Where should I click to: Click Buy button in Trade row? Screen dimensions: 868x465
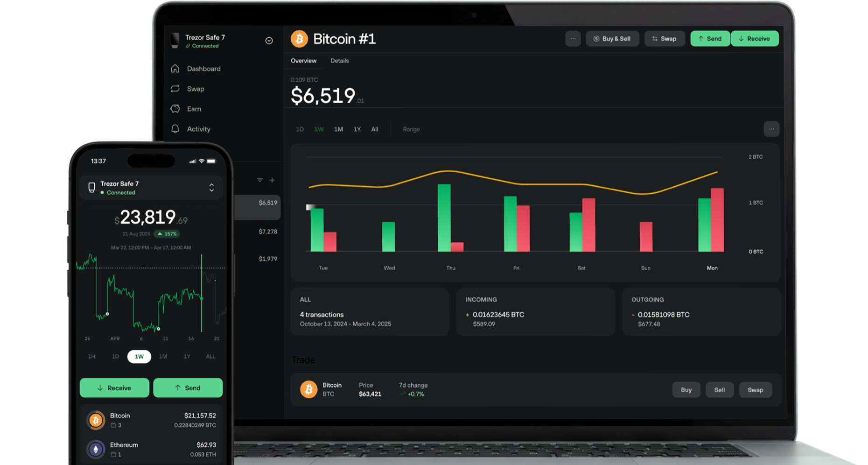pyautogui.click(x=686, y=390)
